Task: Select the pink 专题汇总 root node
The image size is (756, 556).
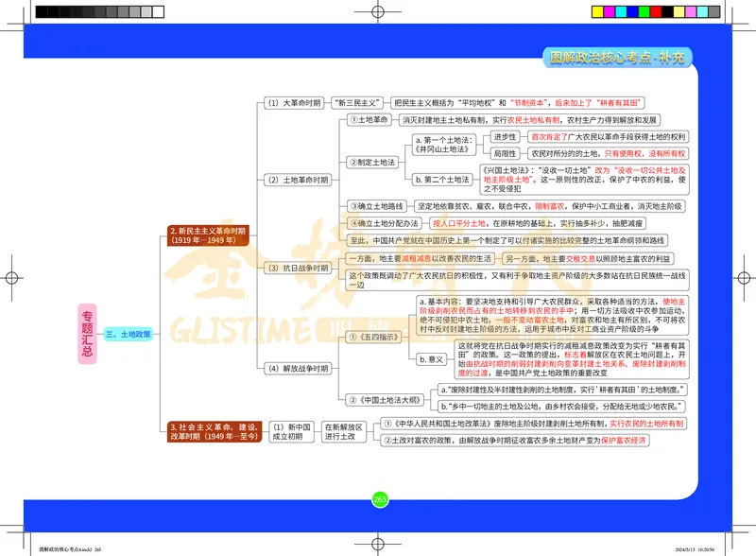Action: point(87,335)
